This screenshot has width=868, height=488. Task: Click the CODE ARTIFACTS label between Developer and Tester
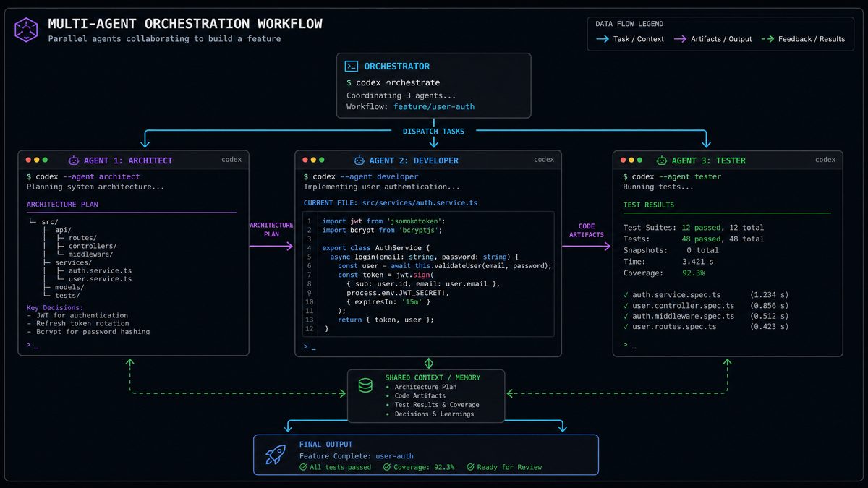tap(586, 231)
